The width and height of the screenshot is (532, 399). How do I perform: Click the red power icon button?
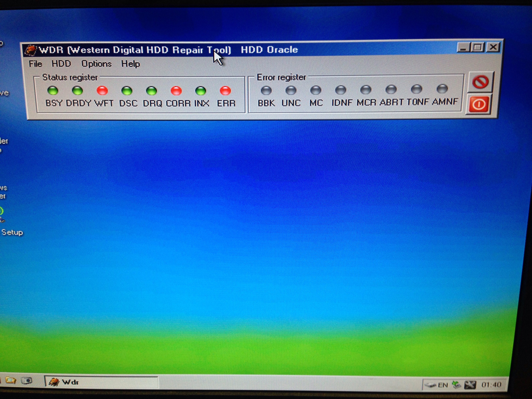click(x=479, y=104)
